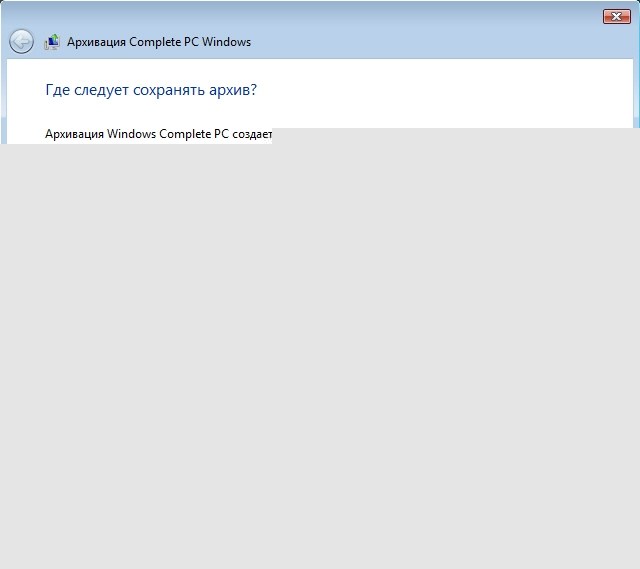This screenshot has width=640, height=569.
Task: Click the text "Архивация Windows Complete PC создает"
Action: (158, 134)
